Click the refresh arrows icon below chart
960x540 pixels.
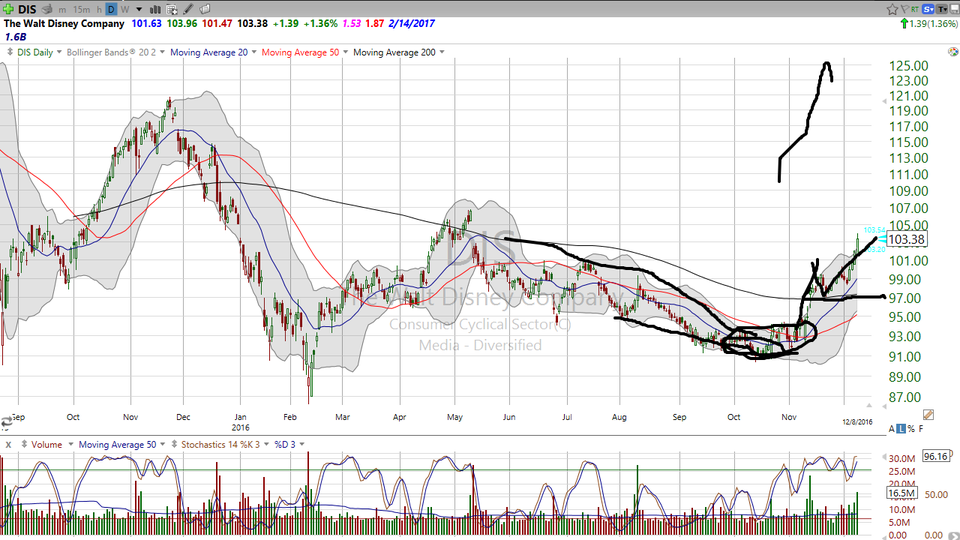(x=6, y=422)
